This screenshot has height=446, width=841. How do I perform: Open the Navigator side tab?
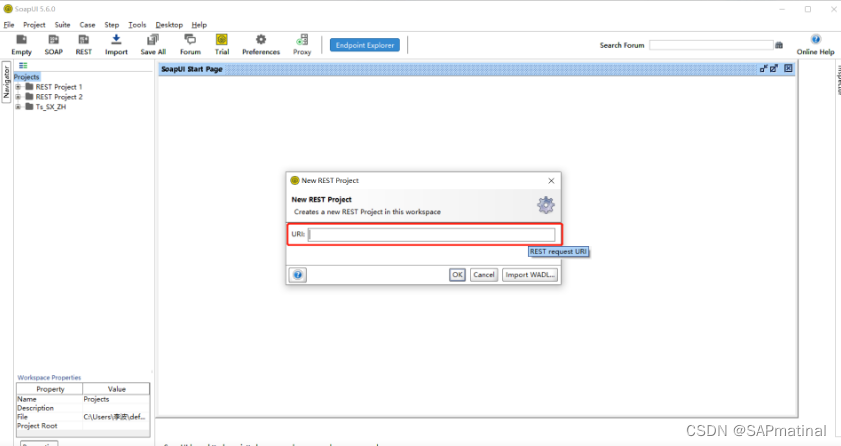[x=6, y=82]
